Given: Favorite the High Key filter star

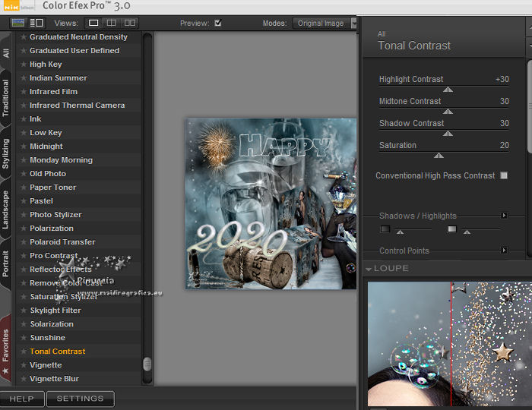Looking at the screenshot, I should (24, 65).
